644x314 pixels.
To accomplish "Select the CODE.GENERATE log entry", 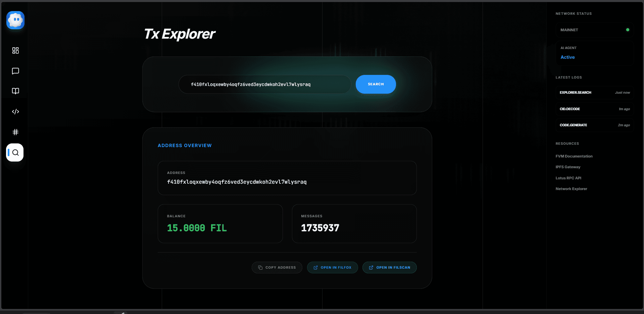I will [594, 125].
